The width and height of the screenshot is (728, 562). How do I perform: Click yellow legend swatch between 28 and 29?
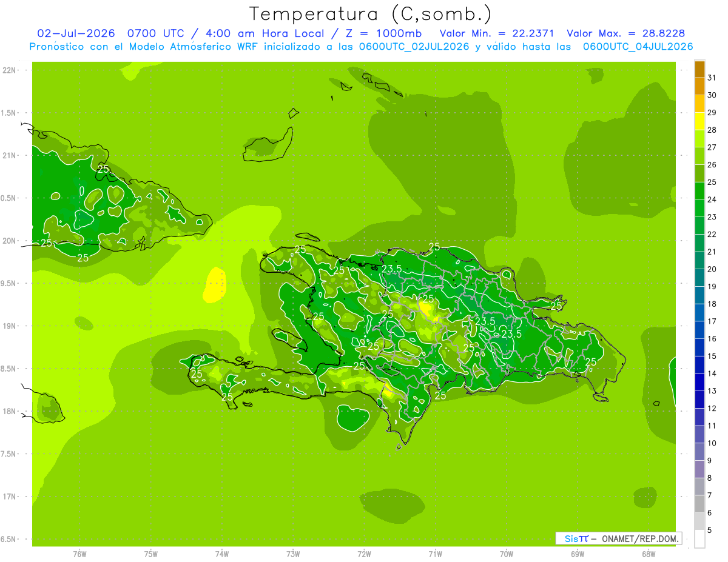click(699, 121)
